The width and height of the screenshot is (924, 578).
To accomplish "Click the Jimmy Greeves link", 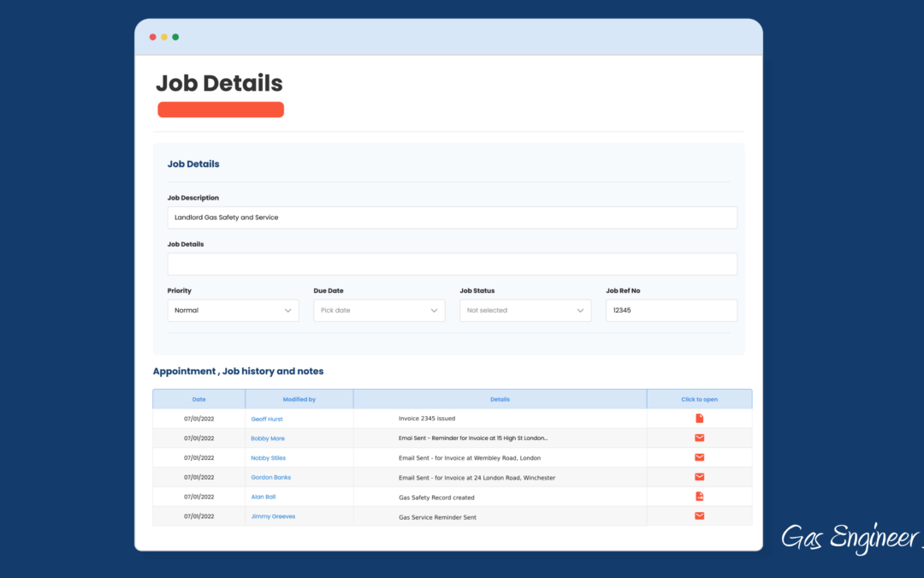I will (x=272, y=516).
